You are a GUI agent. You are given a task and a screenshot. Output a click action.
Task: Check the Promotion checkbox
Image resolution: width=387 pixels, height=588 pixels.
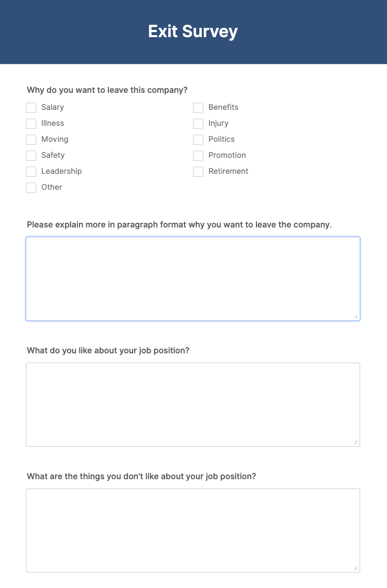pos(198,155)
